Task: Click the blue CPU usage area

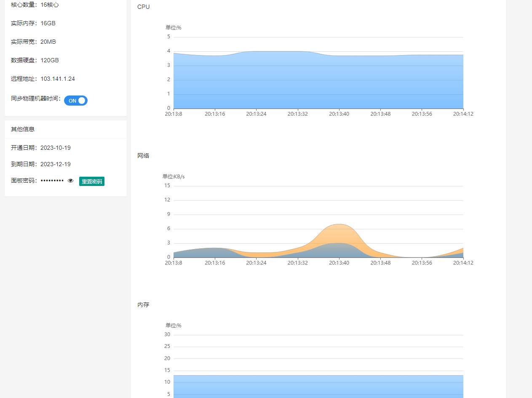Action: tap(318, 82)
